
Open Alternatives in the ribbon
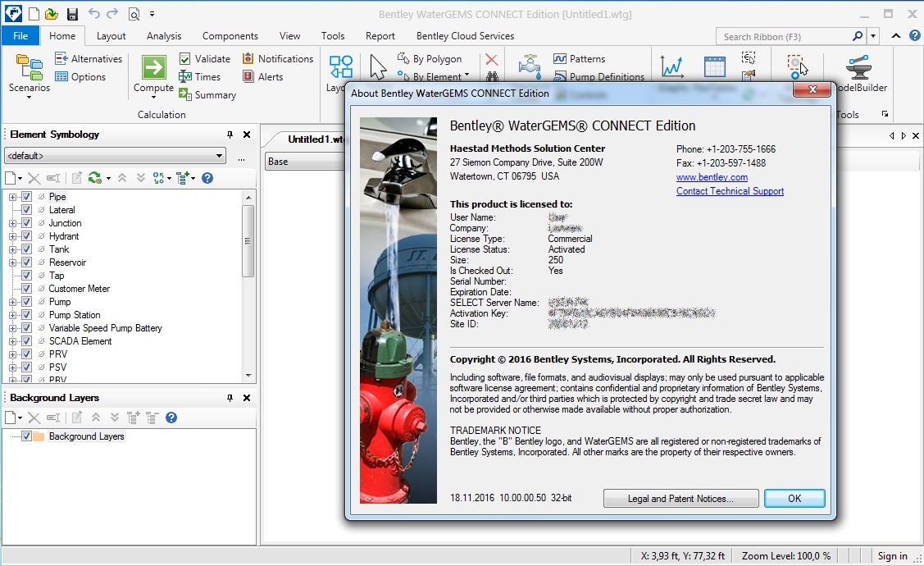89,58
